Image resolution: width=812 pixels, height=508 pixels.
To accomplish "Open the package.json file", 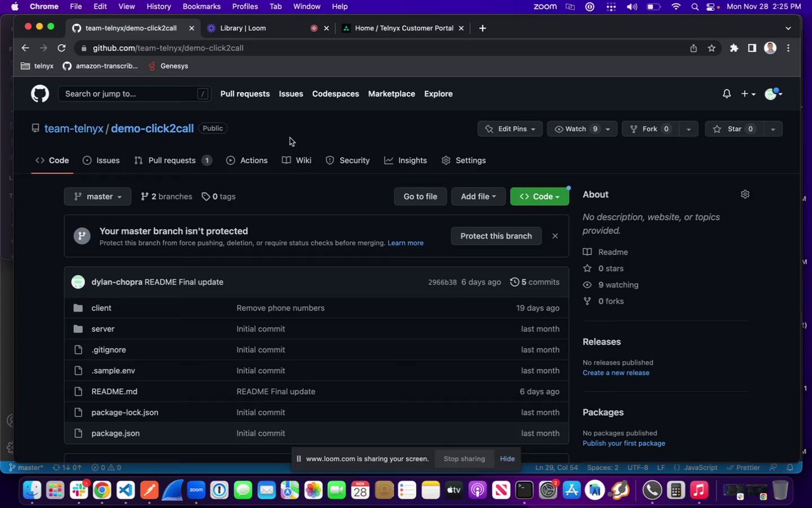I will pyautogui.click(x=115, y=434).
